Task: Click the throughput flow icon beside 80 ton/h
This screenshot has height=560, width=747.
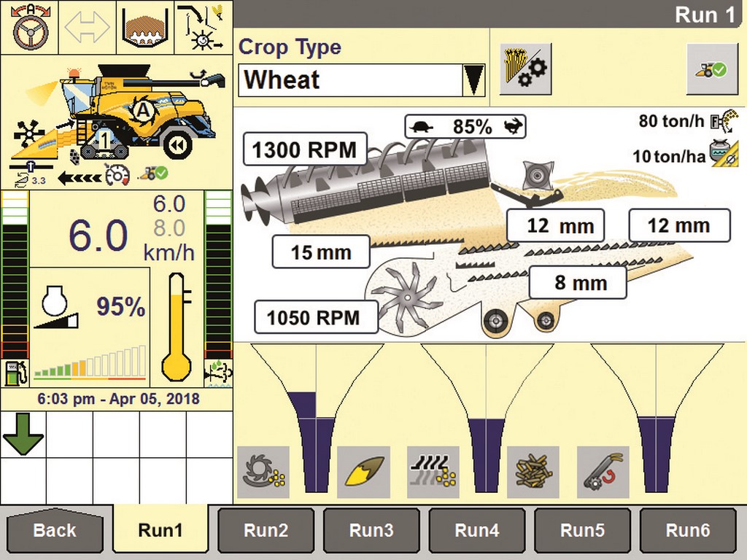Action: pyautogui.click(x=724, y=121)
